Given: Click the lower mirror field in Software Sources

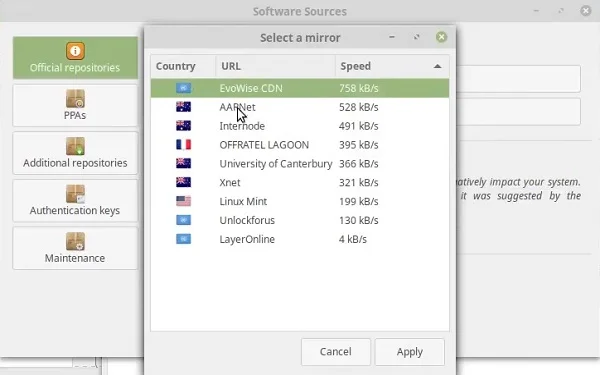Looking at the screenshot, I should coord(518,112).
